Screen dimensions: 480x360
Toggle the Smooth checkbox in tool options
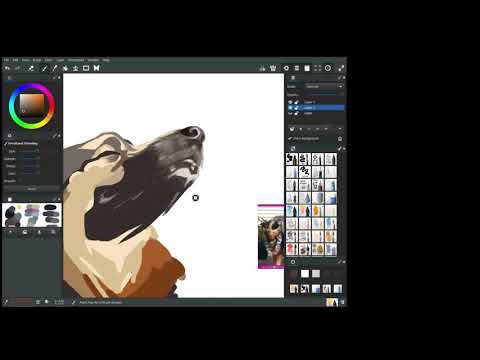coord(19,181)
